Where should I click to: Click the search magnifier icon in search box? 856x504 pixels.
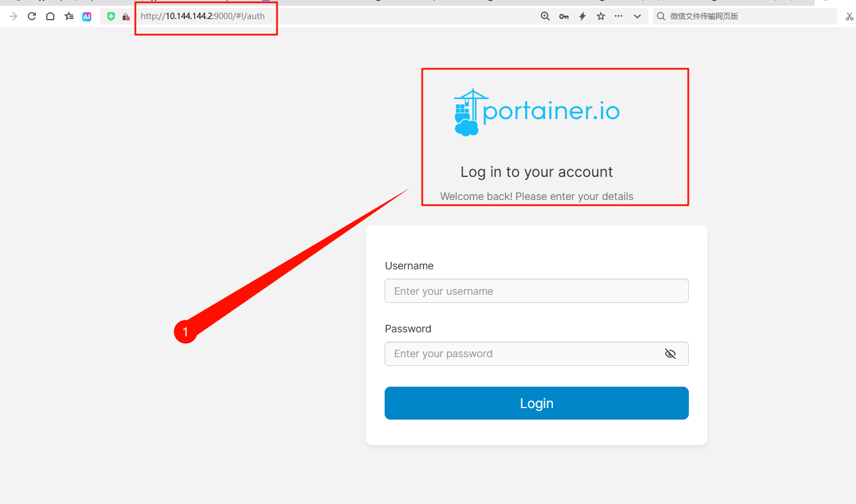(x=661, y=16)
